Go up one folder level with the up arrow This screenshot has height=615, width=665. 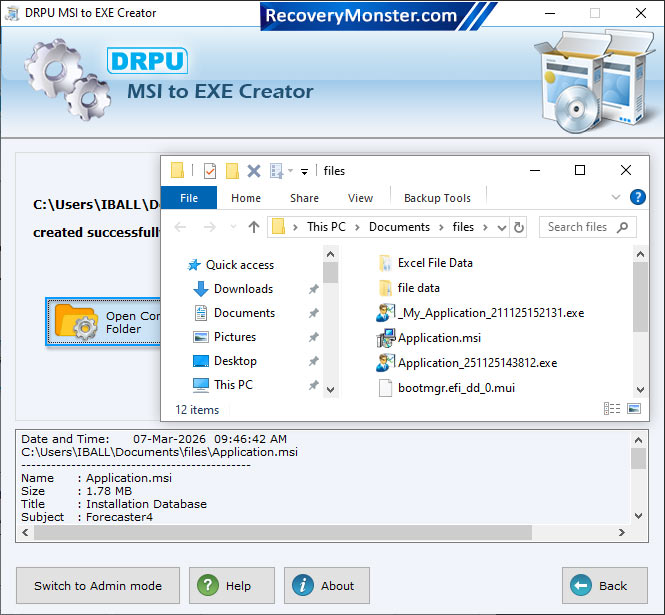pyautogui.click(x=254, y=227)
